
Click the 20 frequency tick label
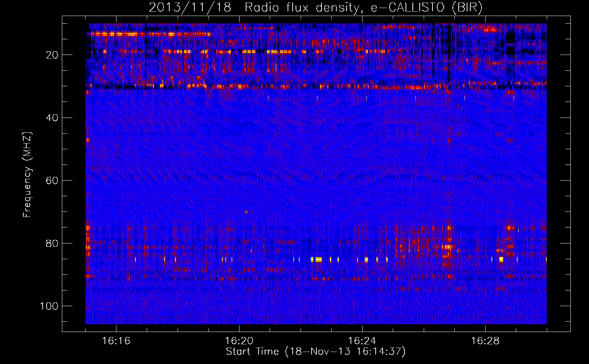52,55
